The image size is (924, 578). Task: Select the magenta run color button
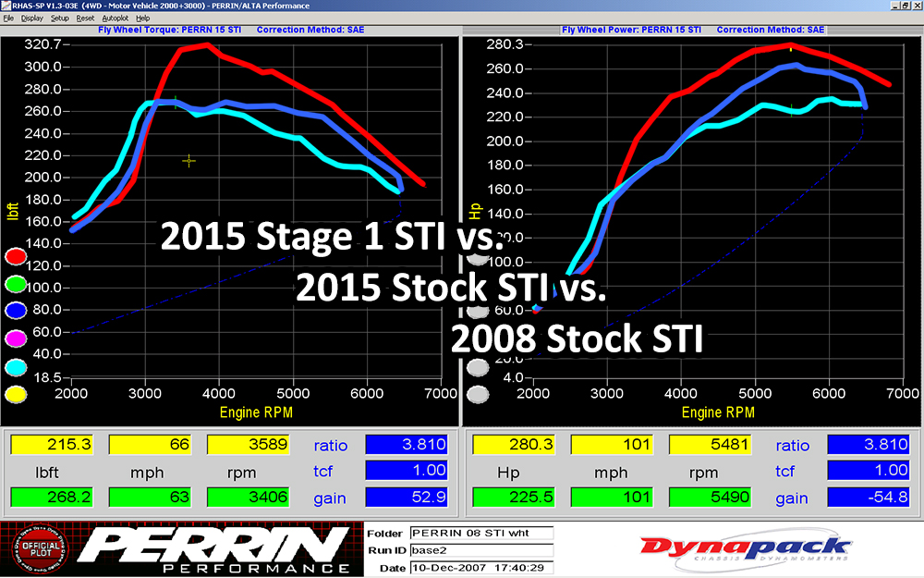16,338
